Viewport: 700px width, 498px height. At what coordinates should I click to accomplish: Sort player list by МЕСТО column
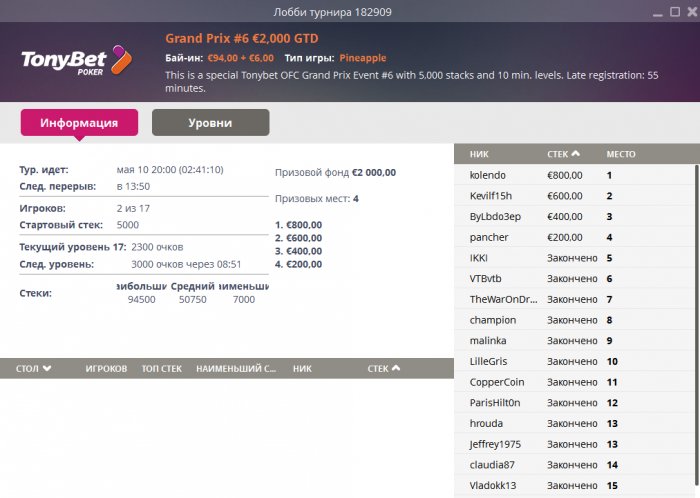point(620,154)
